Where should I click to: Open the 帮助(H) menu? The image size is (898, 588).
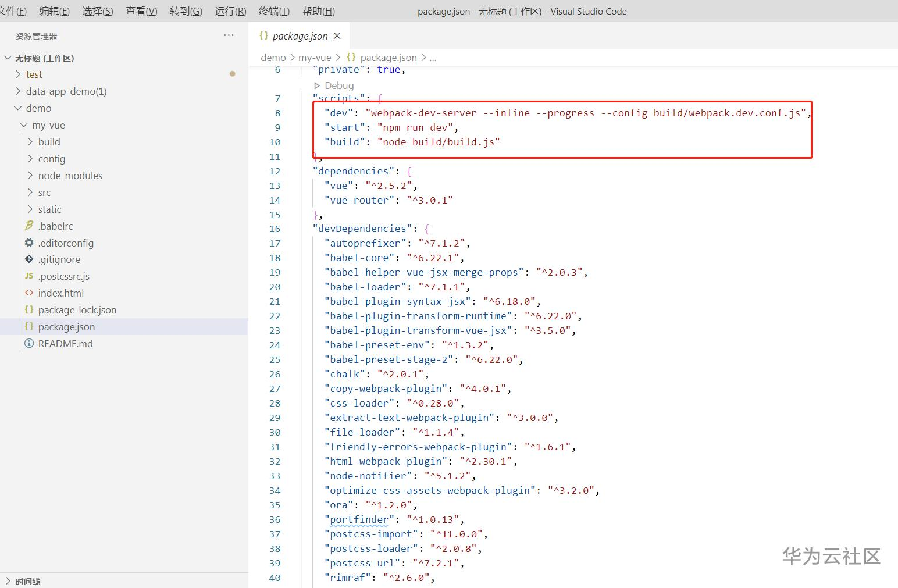[x=319, y=11]
